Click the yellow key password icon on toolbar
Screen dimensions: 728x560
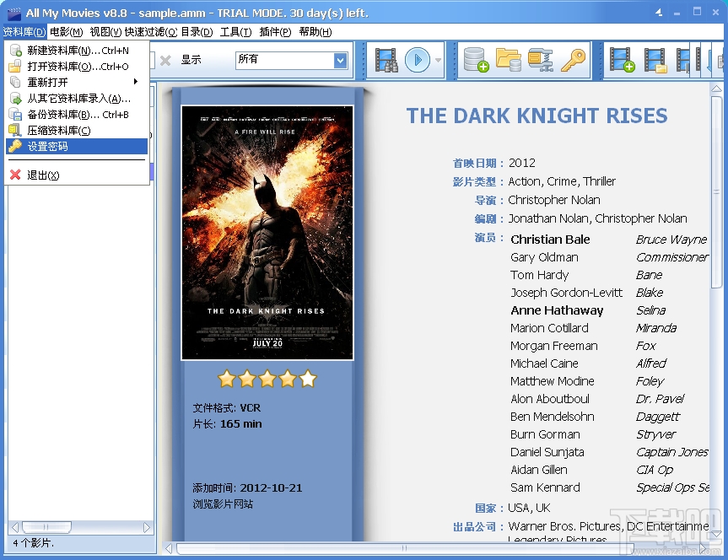pyautogui.click(x=576, y=60)
